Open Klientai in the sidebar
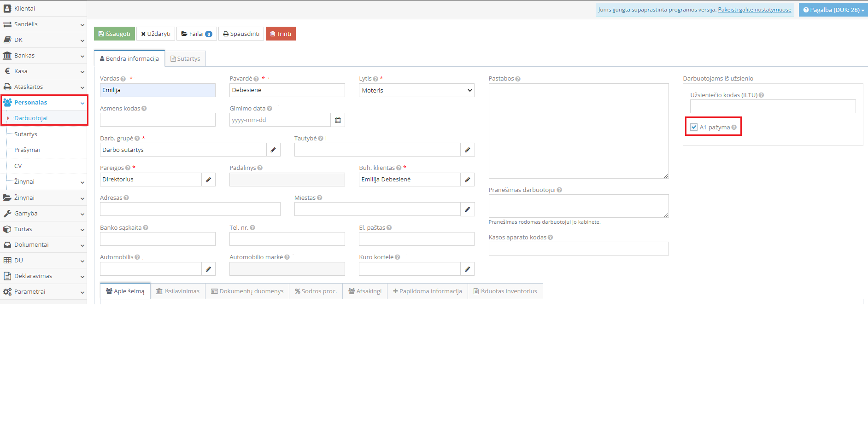The image size is (868, 424). click(43, 9)
